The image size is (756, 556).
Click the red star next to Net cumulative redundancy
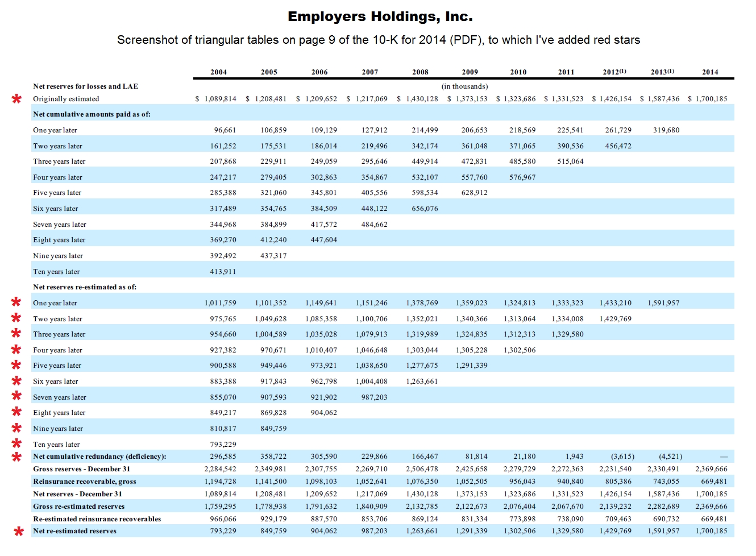[17, 457]
